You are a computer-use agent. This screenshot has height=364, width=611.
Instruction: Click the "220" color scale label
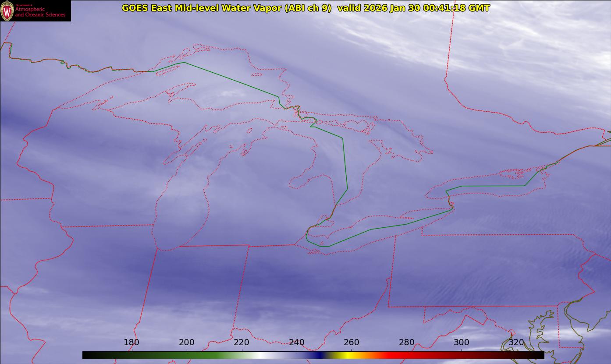click(242, 342)
